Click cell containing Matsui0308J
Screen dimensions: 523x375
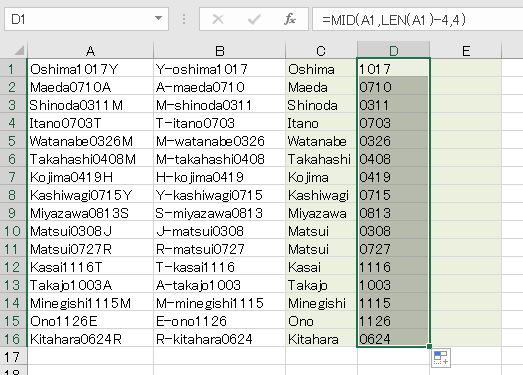90,231
